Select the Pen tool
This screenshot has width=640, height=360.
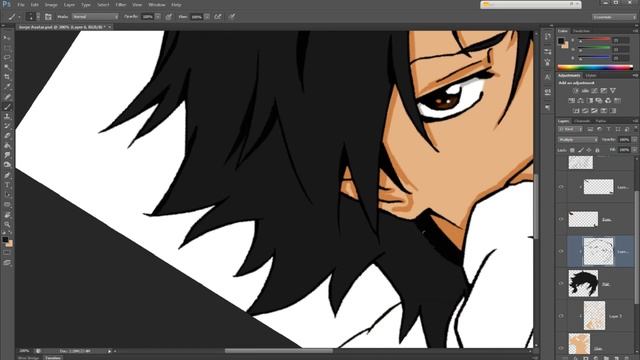(x=7, y=176)
